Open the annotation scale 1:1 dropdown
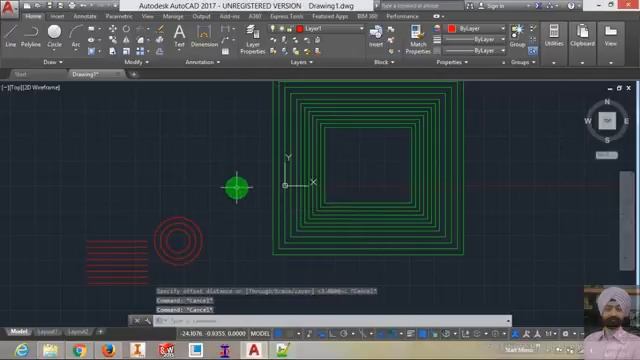Image resolution: width=640 pixels, height=360 pixels. click(x=551, y=334)
